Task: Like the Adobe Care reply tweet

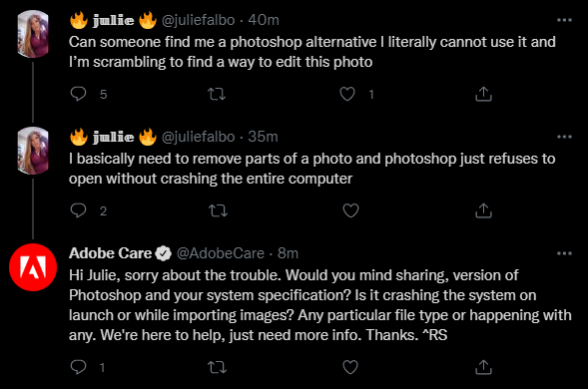Action: (x=350, y=367)
